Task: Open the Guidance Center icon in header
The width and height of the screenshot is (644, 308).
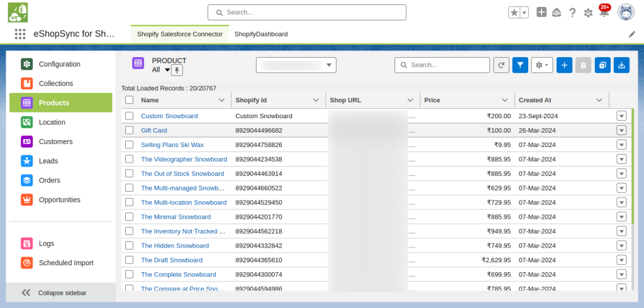Action: 557,13
